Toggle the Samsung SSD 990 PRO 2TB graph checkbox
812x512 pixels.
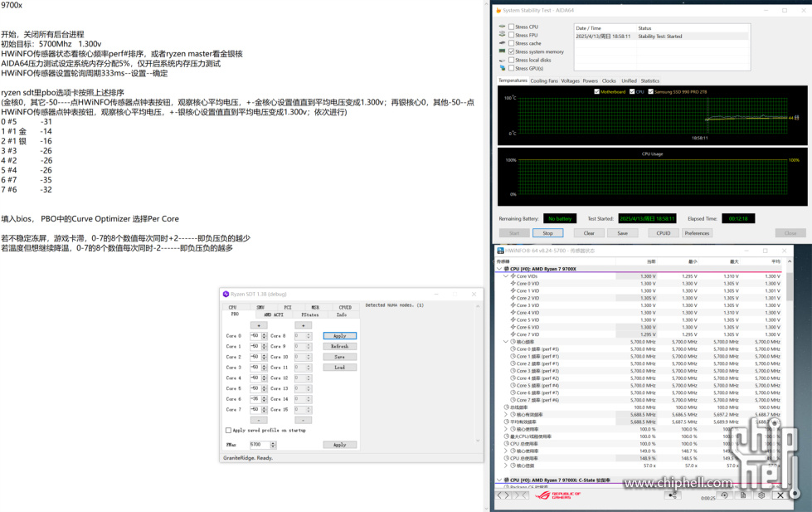click(651, 92)
